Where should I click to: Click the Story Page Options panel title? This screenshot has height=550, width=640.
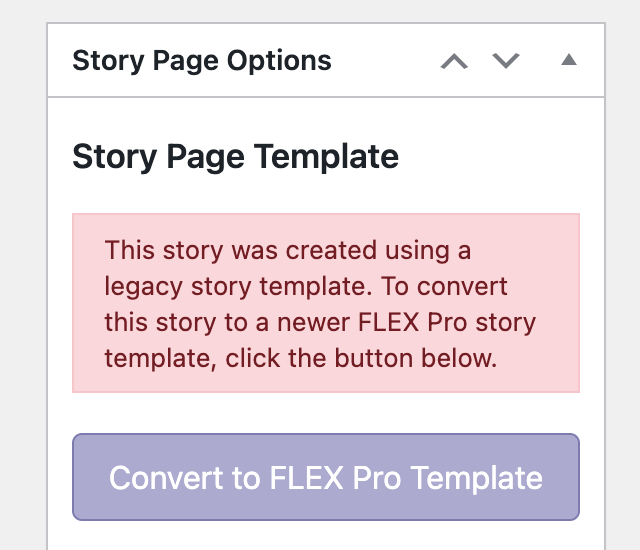coord(202,61)
